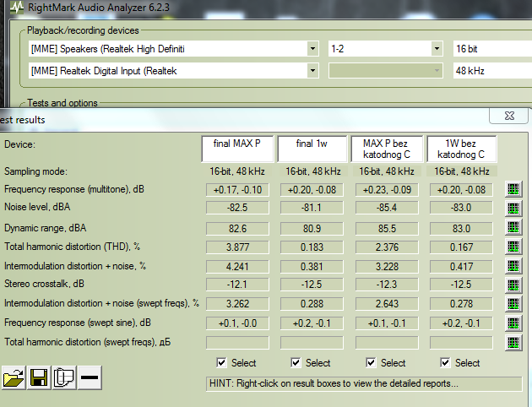Click noise level value -81.1
532x407 pixels.
pyautogui.click(x=312, y=208)
